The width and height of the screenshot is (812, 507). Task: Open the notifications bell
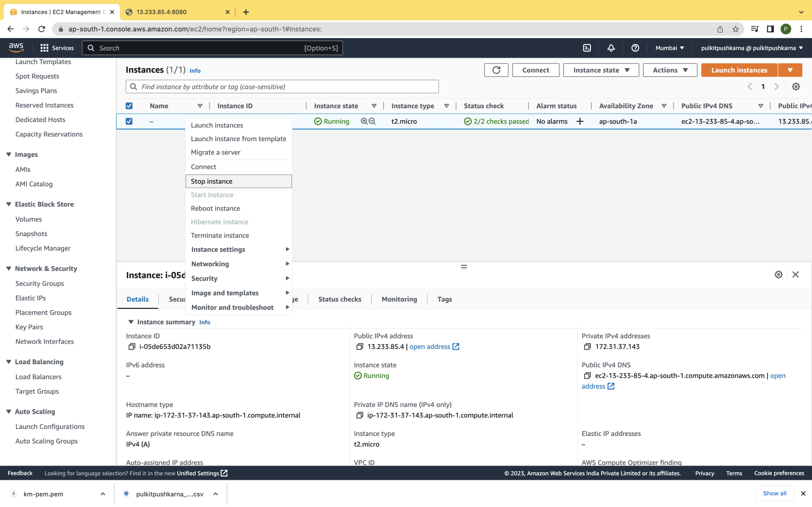(611, 48)
